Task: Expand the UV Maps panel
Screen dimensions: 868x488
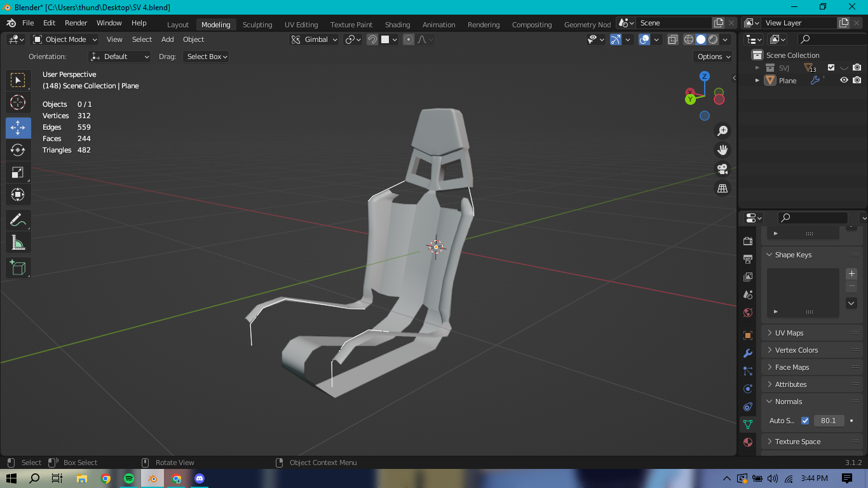Action: [x=789, y=333]
